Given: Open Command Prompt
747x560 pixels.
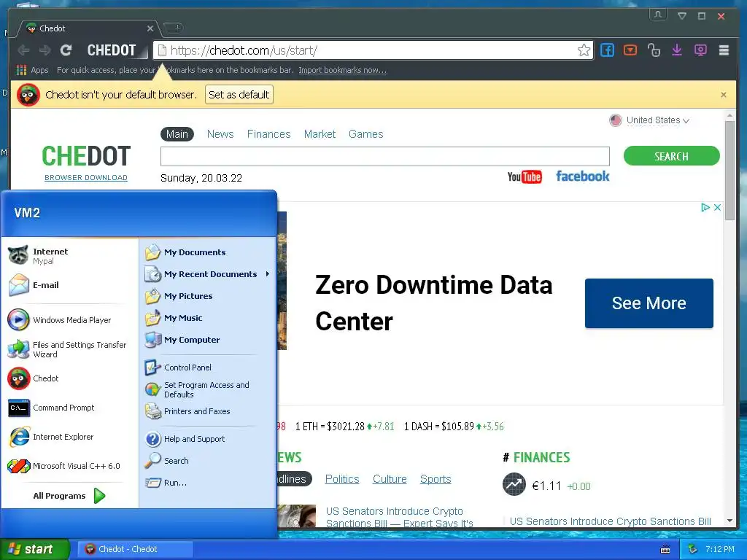Looking at the screenshot, I should (70, 408).
